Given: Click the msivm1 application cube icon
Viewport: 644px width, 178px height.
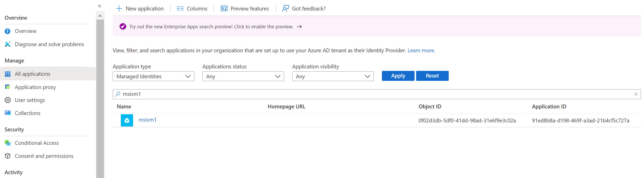Looking at the screenshot, I should pos(127,120).
